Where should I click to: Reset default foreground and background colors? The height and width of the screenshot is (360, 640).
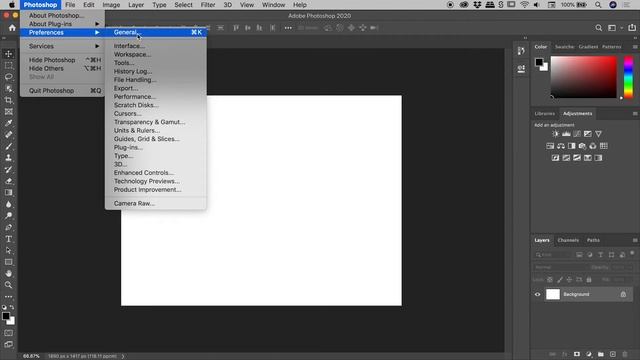[x=4, y=307]
